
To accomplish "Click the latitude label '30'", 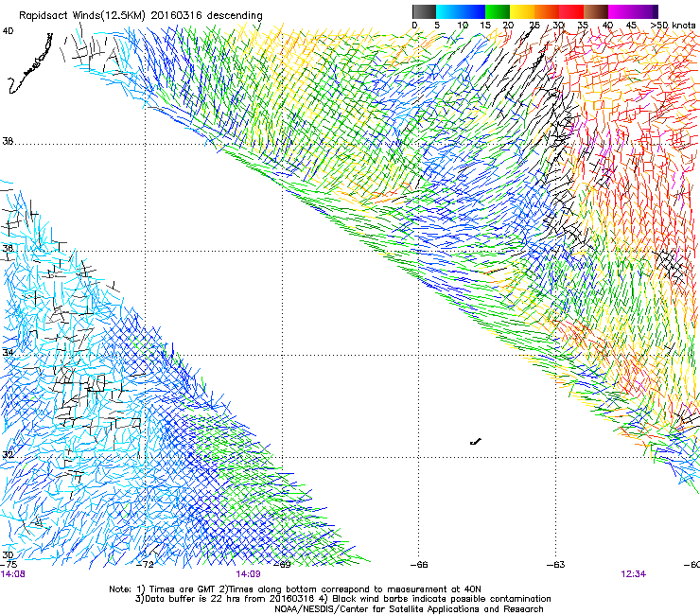I will tap(8, 555).
